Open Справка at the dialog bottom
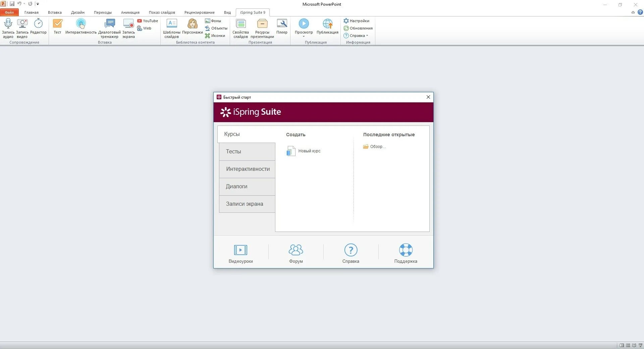This screenshot has height=349, width=644. [x=351, y=254]
